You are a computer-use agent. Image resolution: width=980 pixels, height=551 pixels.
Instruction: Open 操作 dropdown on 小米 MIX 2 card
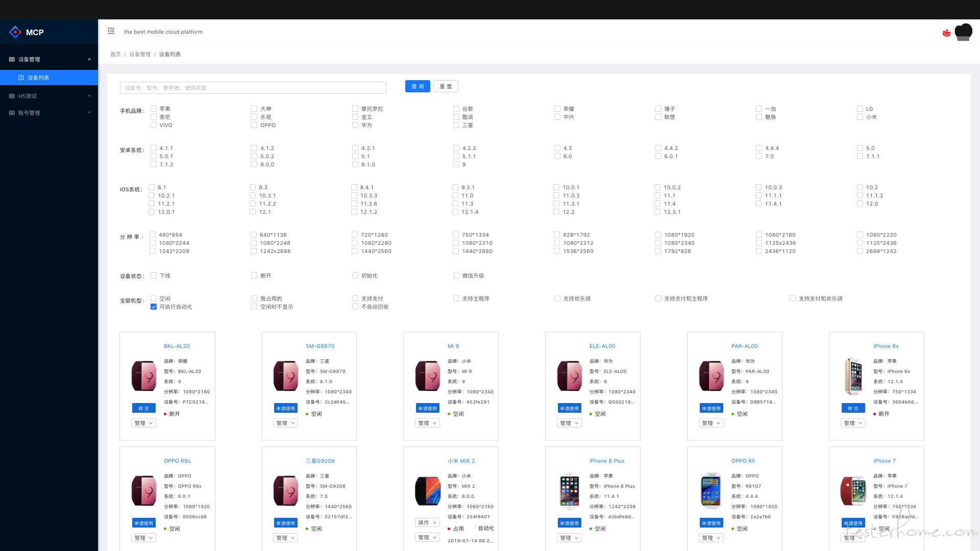point(427,522)
